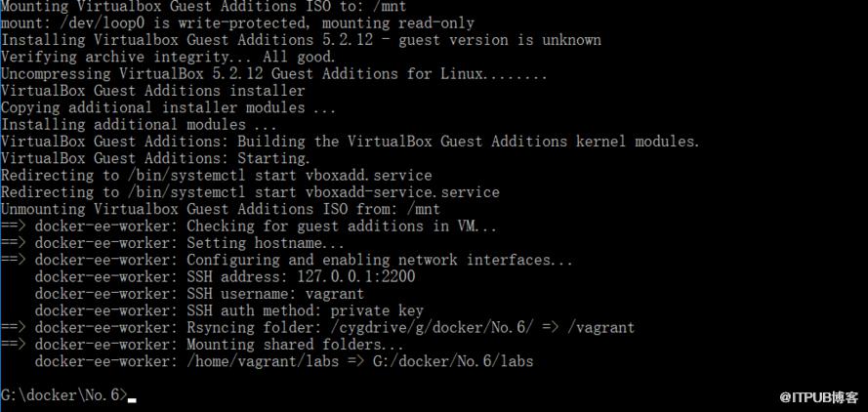The image size is (868, 412).
Task: Click the 'guest version is unknown' text
Action: point(500,40)
